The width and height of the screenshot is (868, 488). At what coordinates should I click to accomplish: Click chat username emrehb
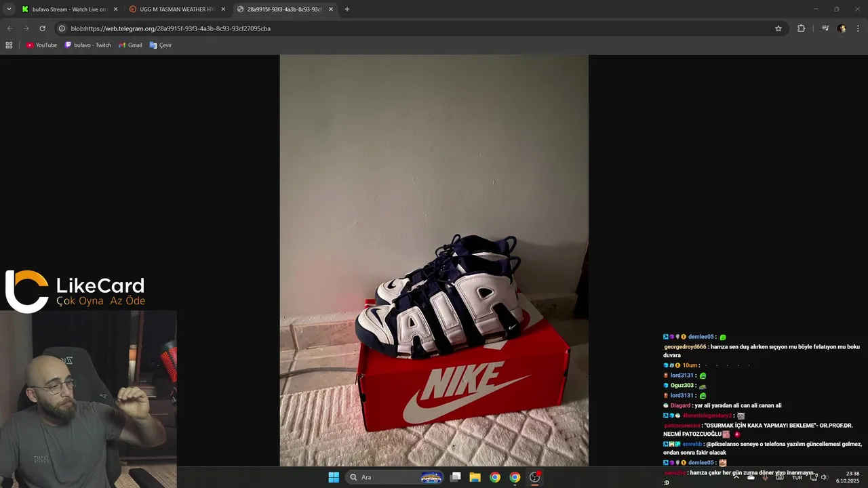coord(692,445)
